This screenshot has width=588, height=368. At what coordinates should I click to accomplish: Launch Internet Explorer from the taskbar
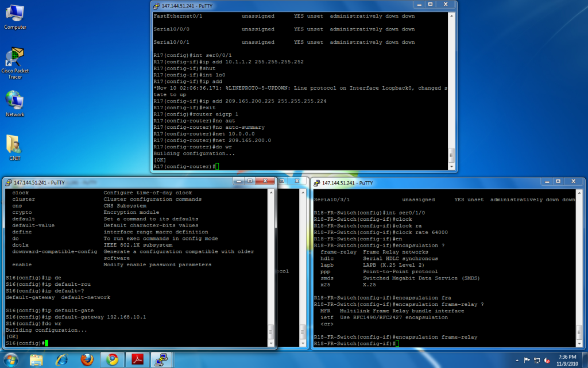(61, 360)
